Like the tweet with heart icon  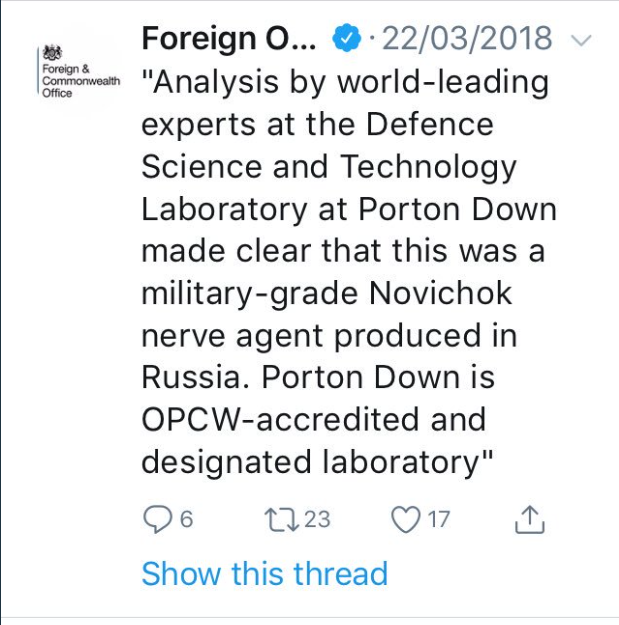pyautogui.click(x=404, y=518)
